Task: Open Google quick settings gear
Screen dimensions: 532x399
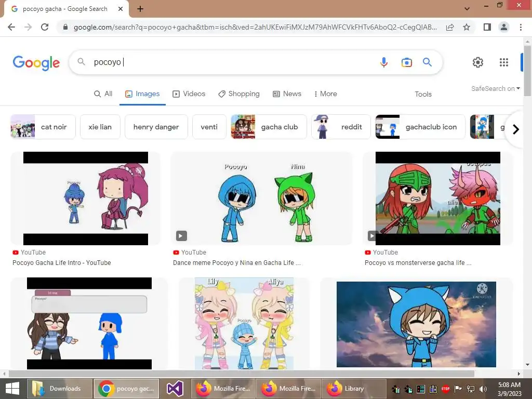Action: [x=478, y=62]
